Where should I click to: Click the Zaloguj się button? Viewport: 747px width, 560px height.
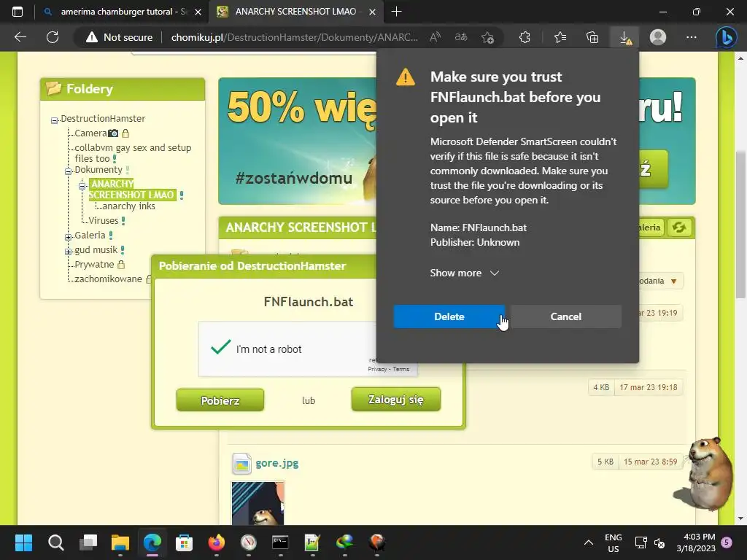click(x=396, y=399)
